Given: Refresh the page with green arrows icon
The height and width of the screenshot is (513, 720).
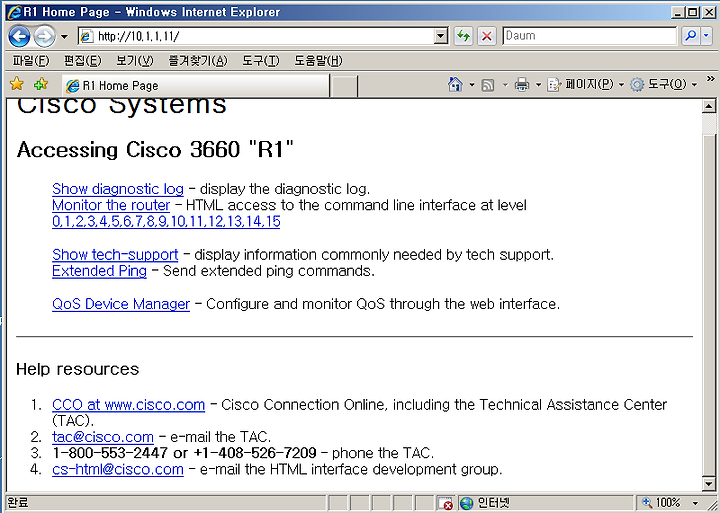Looking at the screenshot, I should (x=463, y=36).
